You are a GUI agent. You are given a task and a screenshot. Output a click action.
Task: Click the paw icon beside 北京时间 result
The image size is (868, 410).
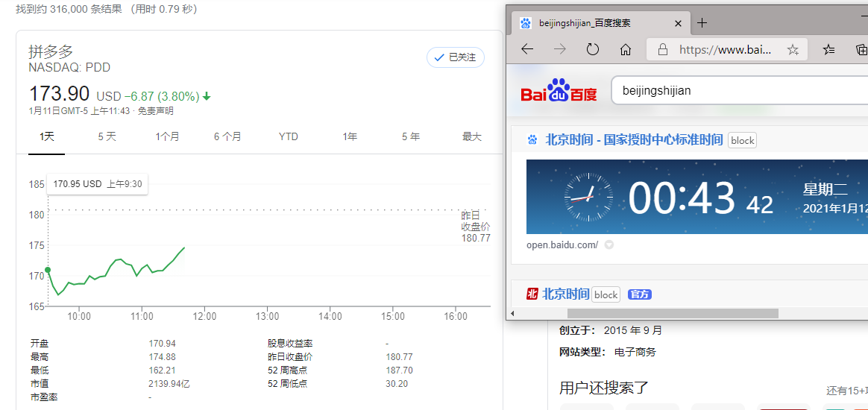[x=532, y=140]
